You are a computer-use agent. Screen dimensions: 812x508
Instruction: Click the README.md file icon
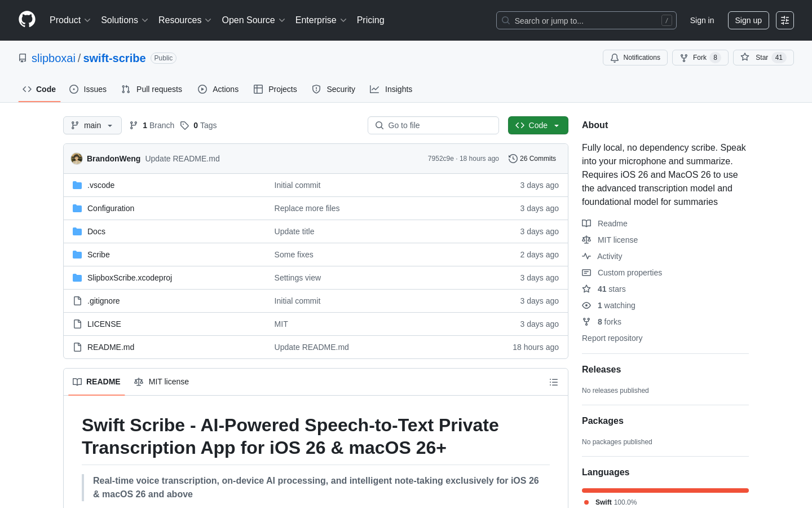click(x=77, y=347)
